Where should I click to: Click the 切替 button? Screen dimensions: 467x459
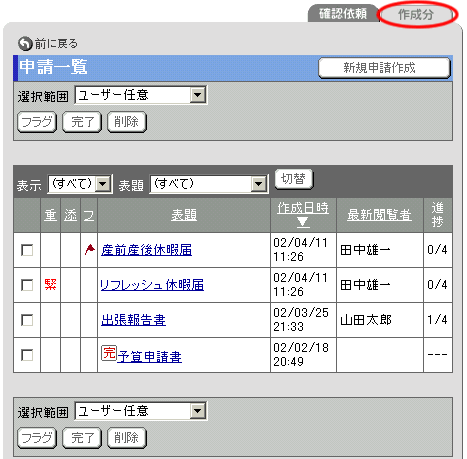(294, 179)
